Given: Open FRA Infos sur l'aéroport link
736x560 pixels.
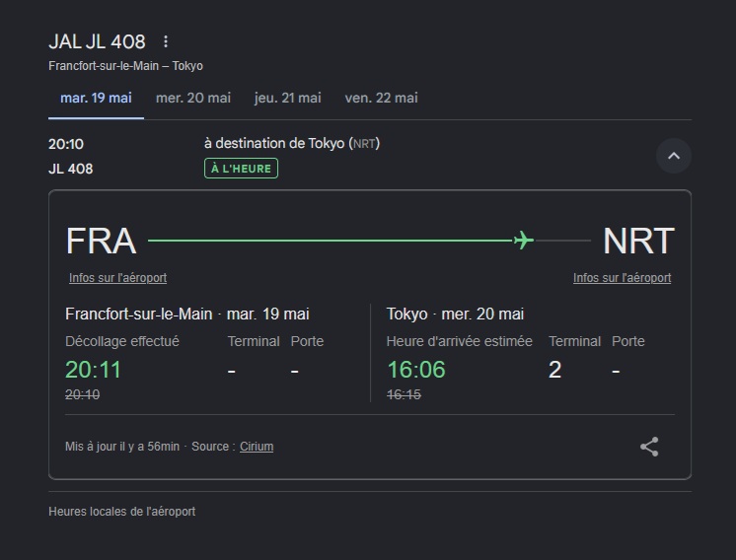Looking at the screenshot, I should 117,278.
